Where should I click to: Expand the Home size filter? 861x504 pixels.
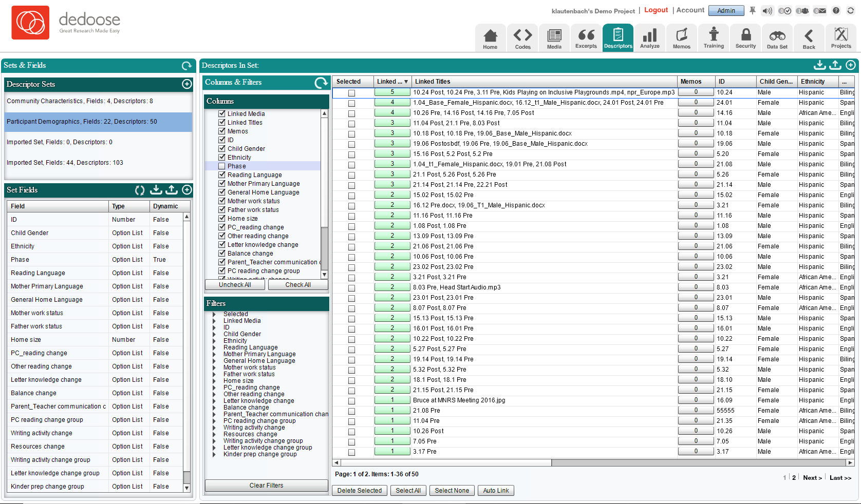pyautogui.click(x=214, y=381)
